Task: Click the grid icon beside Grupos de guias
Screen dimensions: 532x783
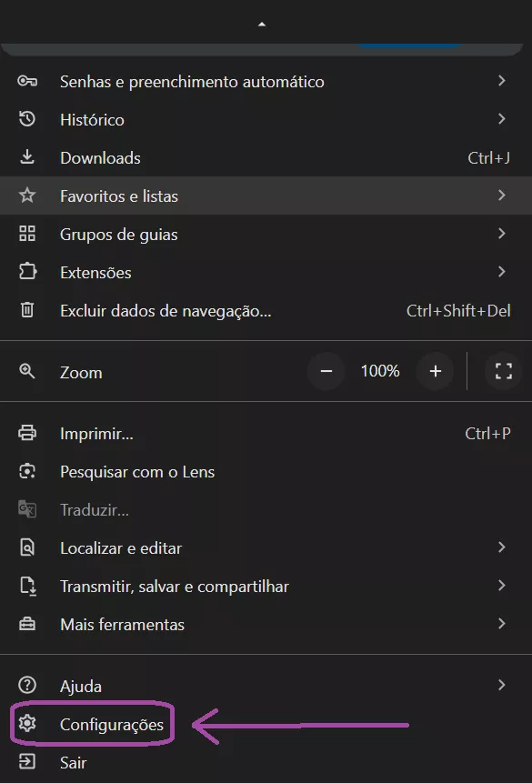Action: click(27, 234)
